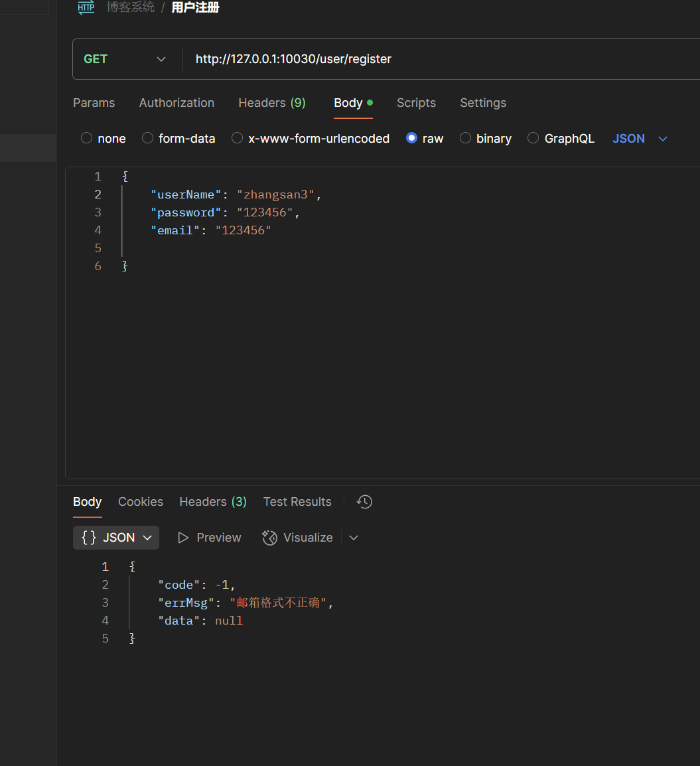Open the Test Results tab
700x766 pixels.
click(x=297, y=502)
